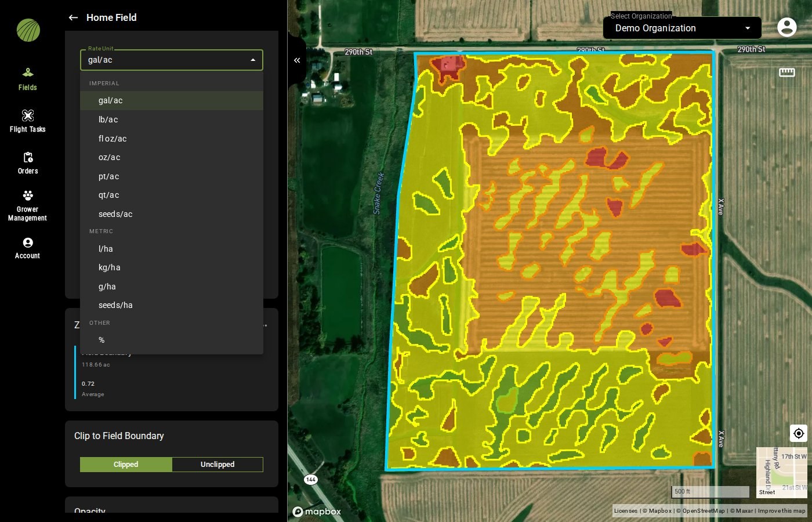Choose pt/ac rate unit
This screenshot has width=812, height=522.
click(x=172, y=176)
